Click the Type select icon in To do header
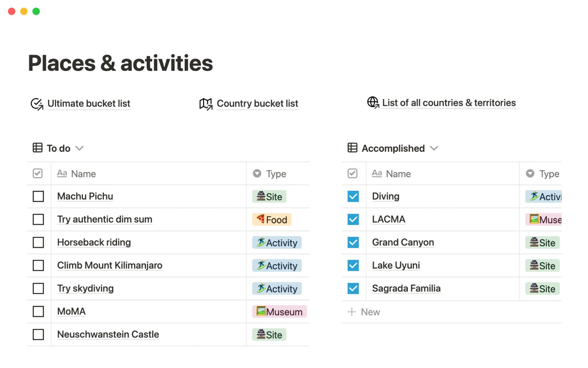 point(257,174)
